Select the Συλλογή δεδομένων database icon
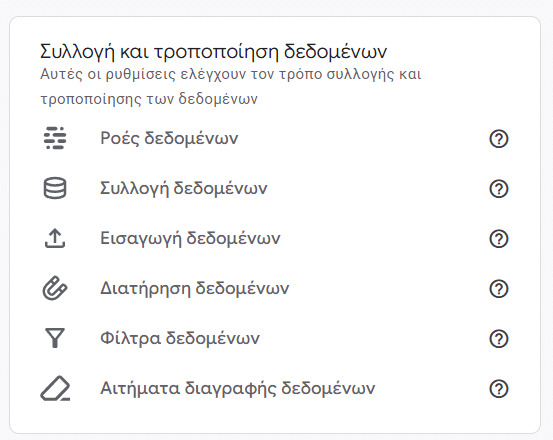Viewport: 553px width, 440px height. [55, 188]
